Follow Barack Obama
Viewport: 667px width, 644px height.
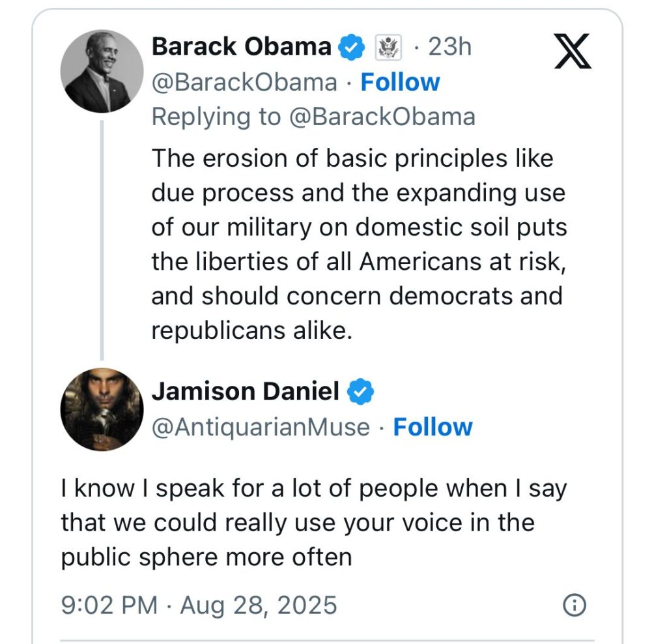[400, 82]
